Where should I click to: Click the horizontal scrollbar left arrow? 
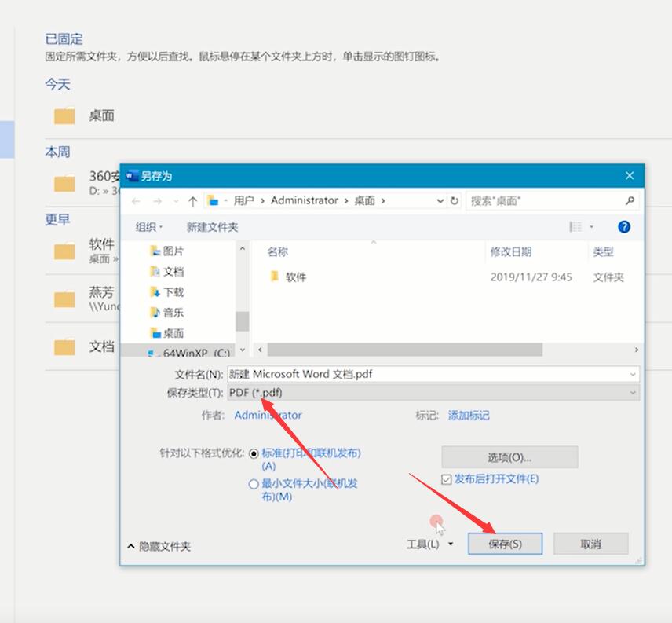click(260, 350)
